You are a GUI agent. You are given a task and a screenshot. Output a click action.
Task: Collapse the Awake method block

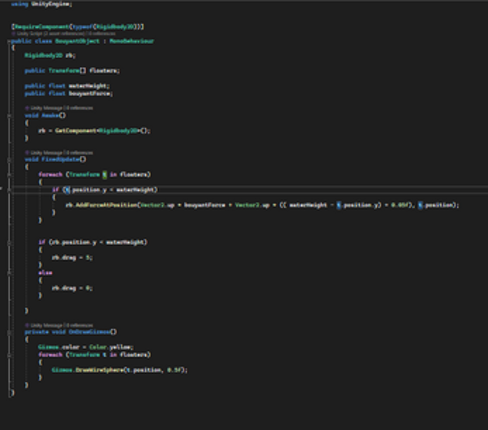click(x=9, y=116)
